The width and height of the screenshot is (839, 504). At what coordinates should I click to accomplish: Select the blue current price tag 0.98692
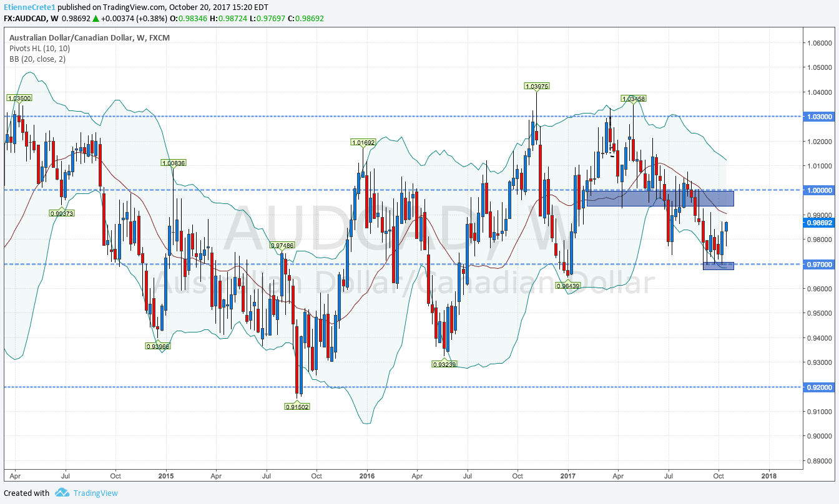pos(818,222)
